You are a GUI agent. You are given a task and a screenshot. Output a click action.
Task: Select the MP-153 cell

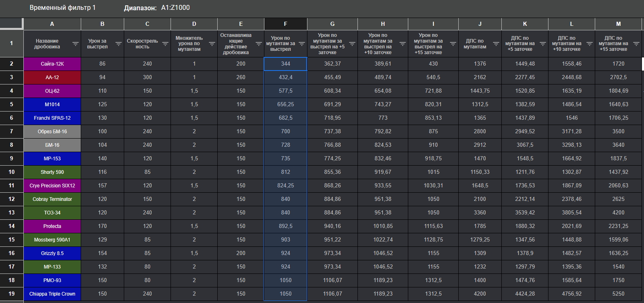(x=52, y=158)
